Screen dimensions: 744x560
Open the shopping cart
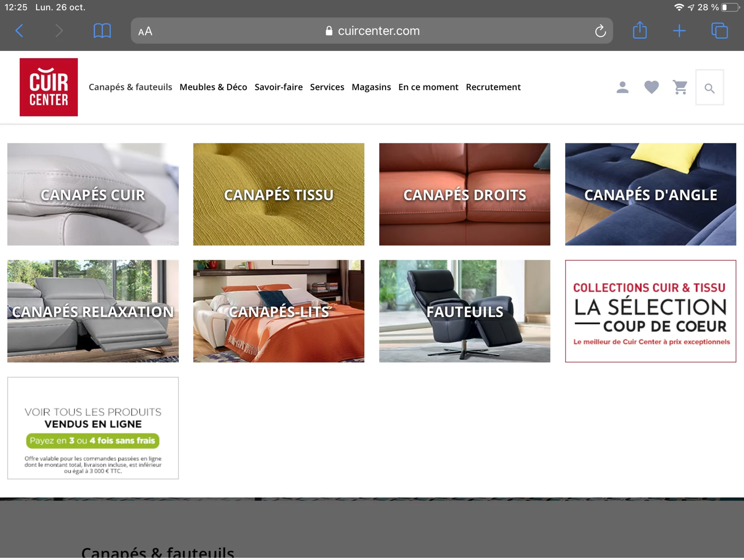tap(680, 87)
